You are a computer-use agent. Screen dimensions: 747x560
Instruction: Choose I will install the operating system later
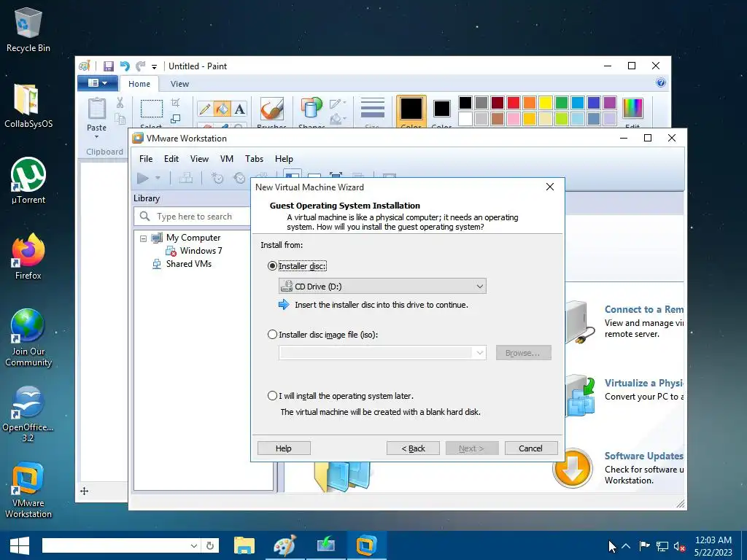(273, 396)
